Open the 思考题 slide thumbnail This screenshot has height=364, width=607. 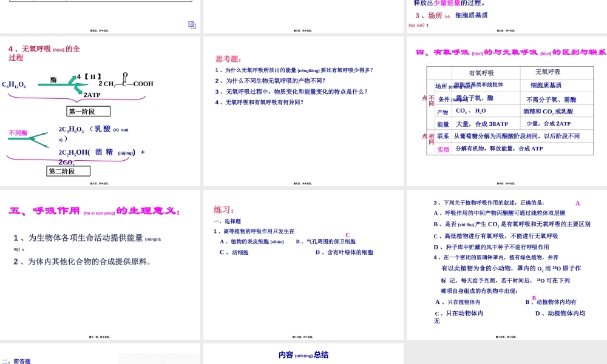click(x=302, y=109)
